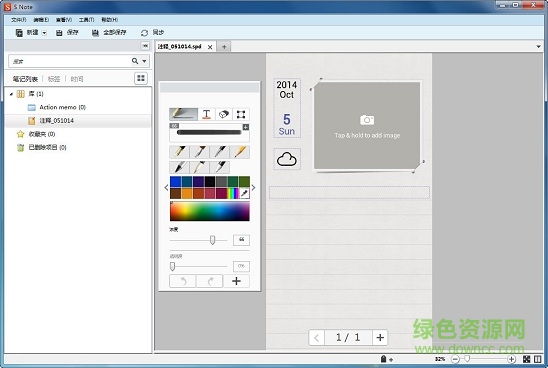Image resolution: width=548 pixels, height=368 pixels.
Task: Open the 编辑(E) menu
Action: click(x=41, y=20)
